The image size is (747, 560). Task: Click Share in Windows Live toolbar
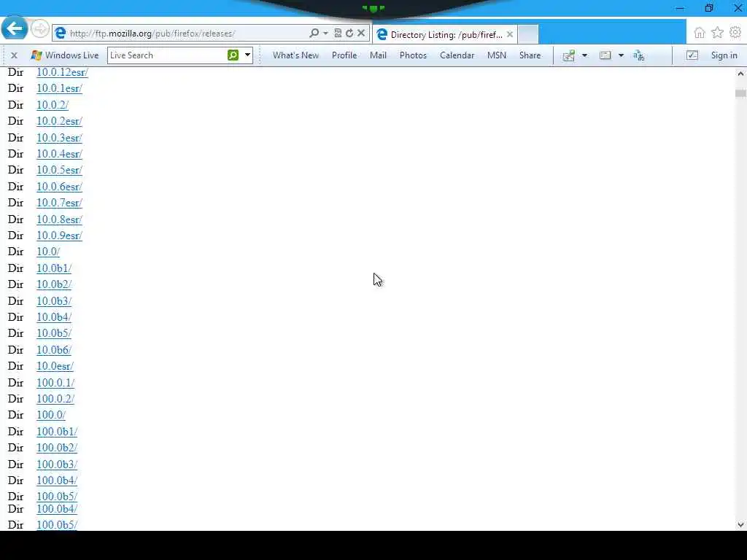coord(530,55)
